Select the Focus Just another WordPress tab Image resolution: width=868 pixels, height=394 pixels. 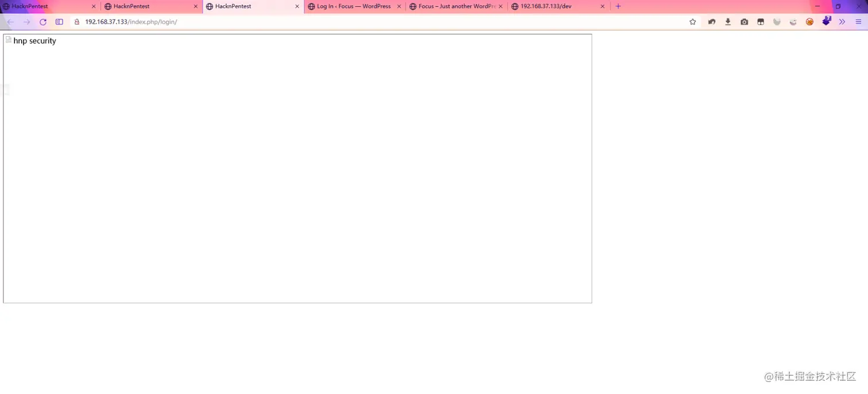(x=457, y=6)
